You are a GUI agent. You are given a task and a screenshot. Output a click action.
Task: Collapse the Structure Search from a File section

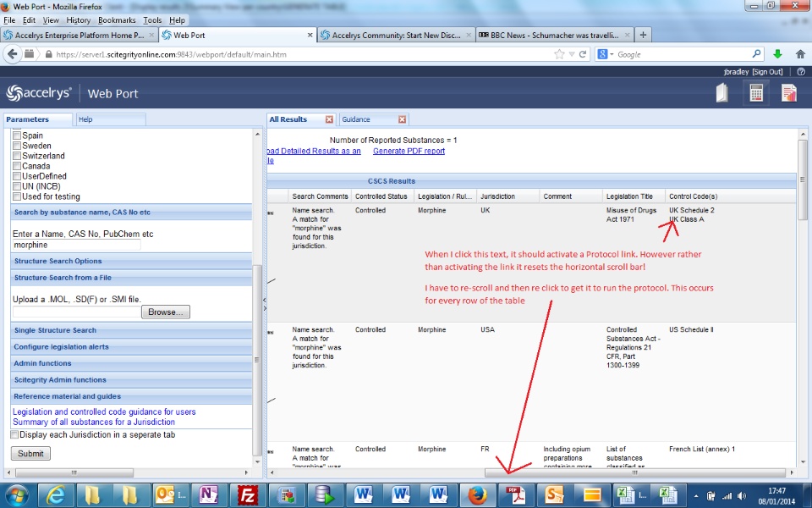(131, 278)
